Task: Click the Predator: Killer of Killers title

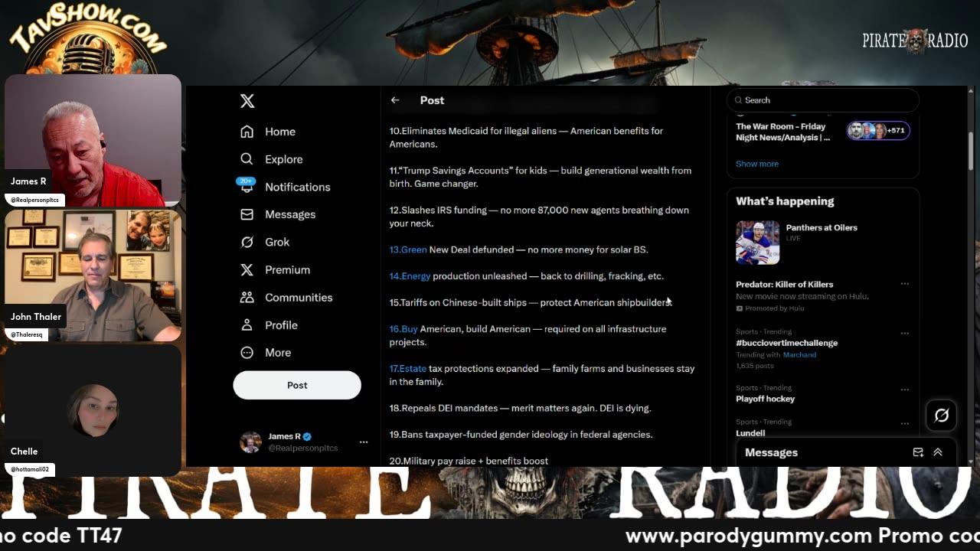Action: coord(784,285)
